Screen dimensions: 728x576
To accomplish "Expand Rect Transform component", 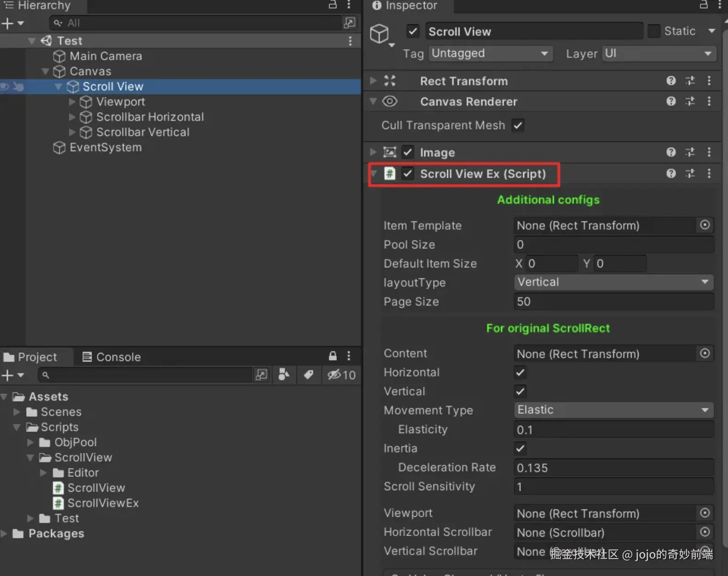I will (x=373, y=81).
